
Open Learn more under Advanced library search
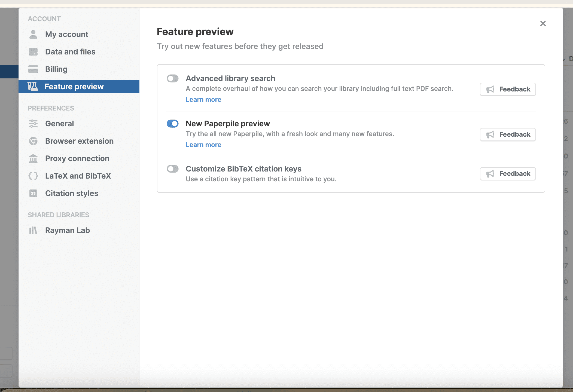click(x=203, y=100)
